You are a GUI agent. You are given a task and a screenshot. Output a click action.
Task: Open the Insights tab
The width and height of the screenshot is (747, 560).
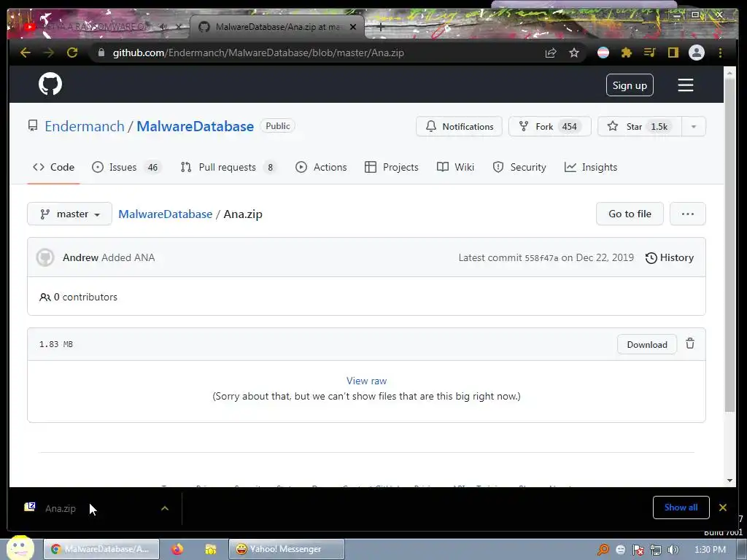[591, 167]
